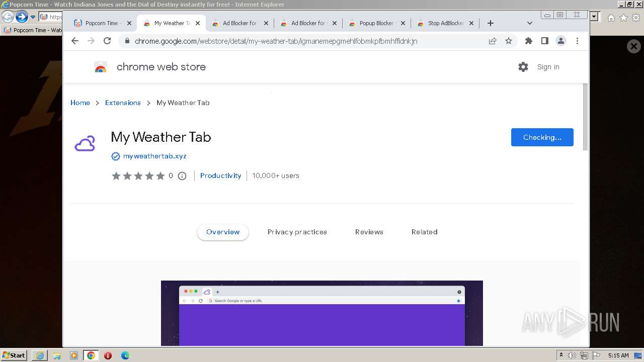
Task: Open Chrome from the taskbar
Action: (x=91, y=355)
